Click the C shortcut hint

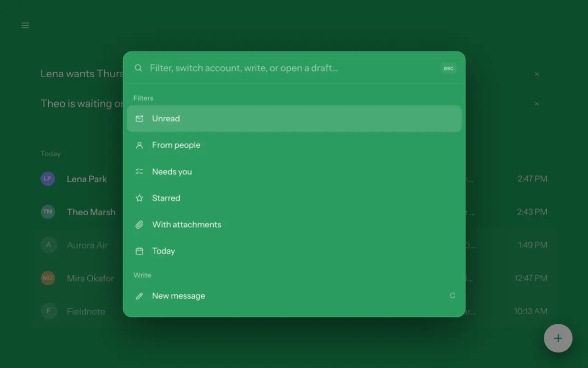pyautogui.click(x=452, y=295)
